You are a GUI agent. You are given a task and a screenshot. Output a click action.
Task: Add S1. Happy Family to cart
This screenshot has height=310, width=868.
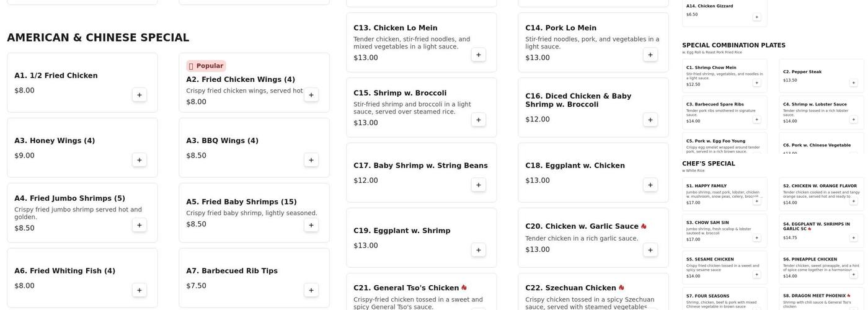point(756,201)
